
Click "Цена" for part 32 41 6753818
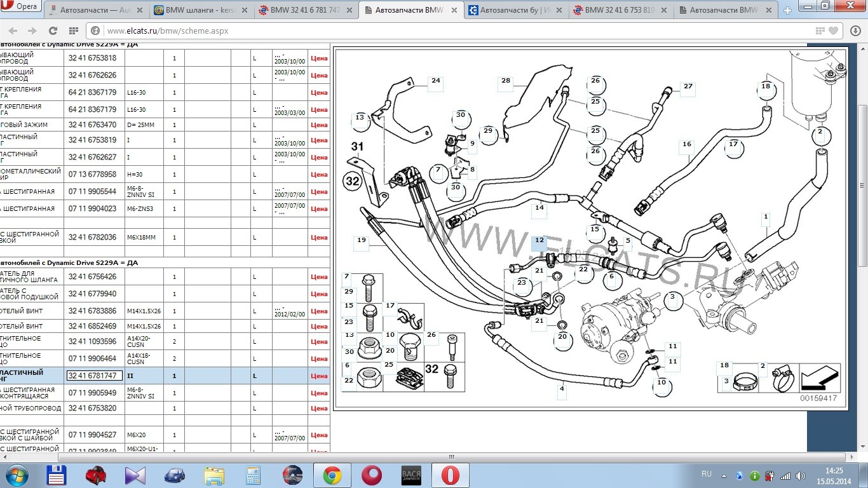tap(319, 58)
